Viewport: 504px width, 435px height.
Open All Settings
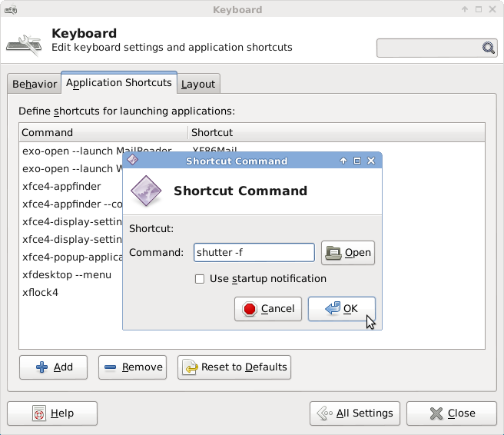click(356, 413)
